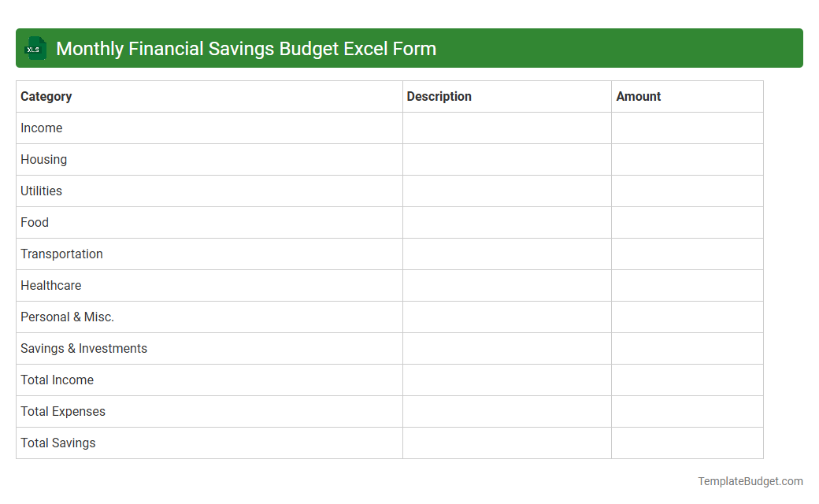Click the Personal & Misc. row label
This screenshot has width=819, height=504.
[x=67, y=317]
